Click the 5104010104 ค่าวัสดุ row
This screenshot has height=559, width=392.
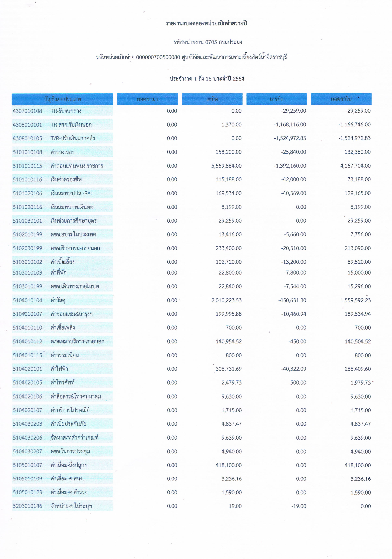pyautogui.click(x=62, y=300)
